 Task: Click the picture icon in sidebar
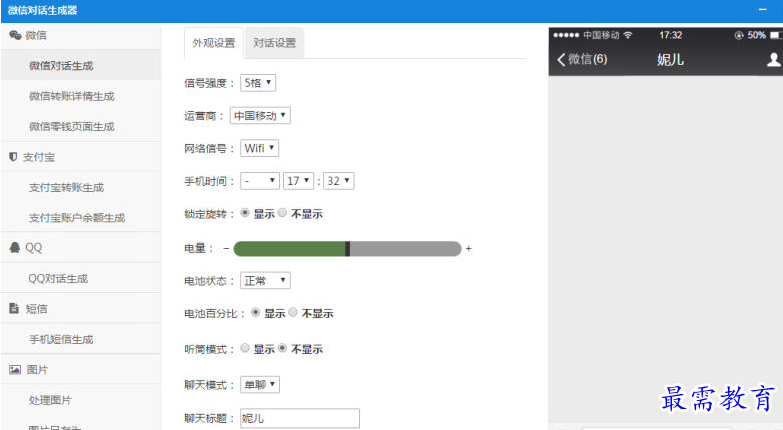[x=15, y=370]
